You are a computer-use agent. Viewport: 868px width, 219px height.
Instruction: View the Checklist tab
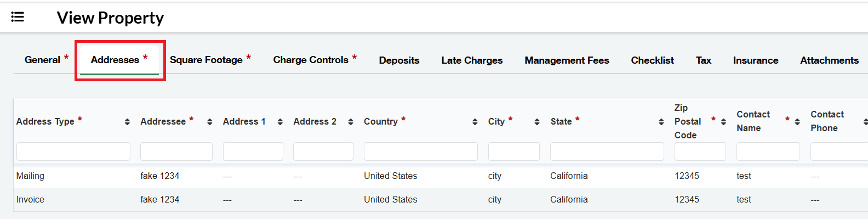(x=652, y=60)
